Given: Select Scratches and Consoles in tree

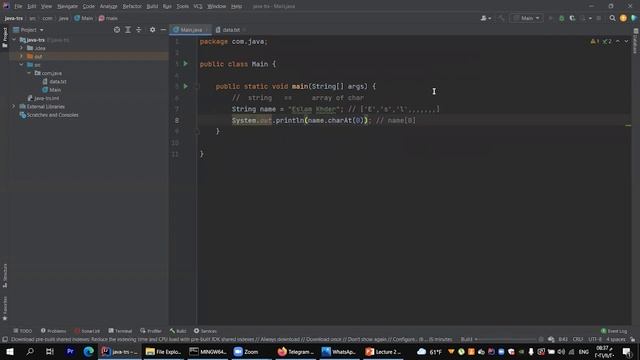Looking at the screenshot, I should [52, 115].
